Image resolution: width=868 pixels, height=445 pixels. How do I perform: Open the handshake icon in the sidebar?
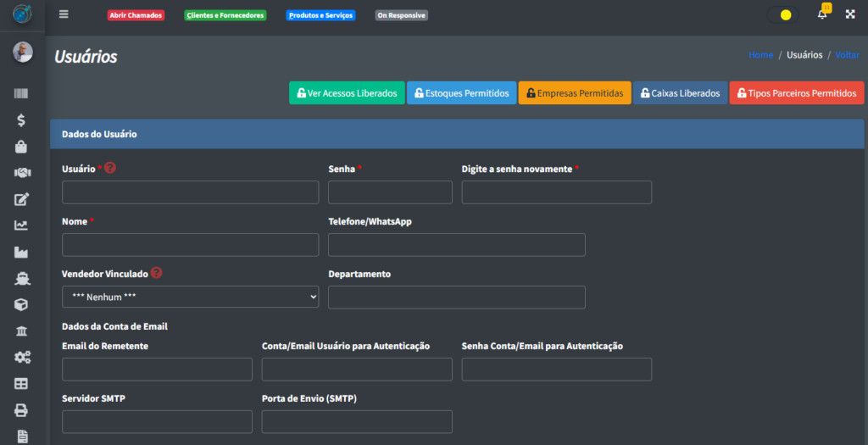point(22,173)
